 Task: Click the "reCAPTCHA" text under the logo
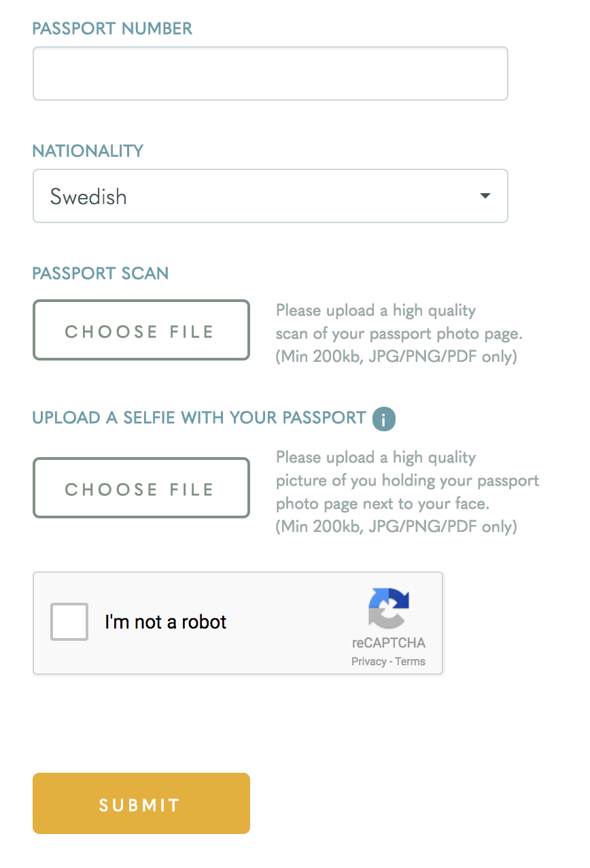pos(388,643)
